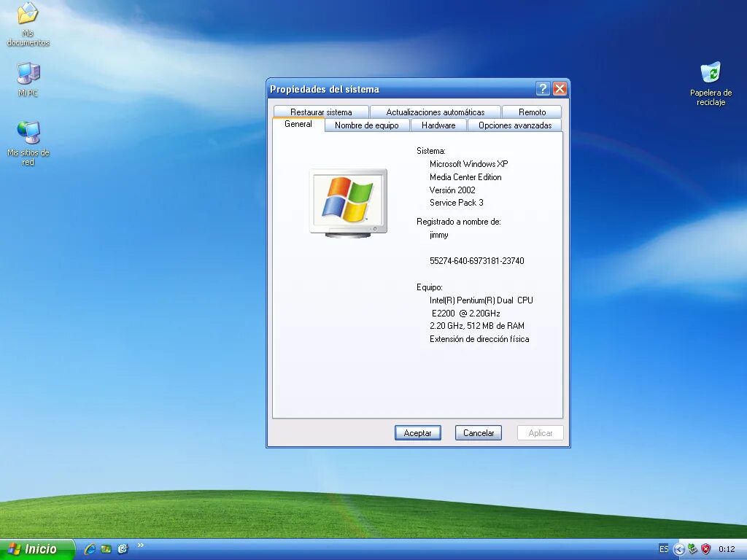Open the Nombre de equipo tab
This screenshot has height=560, width=747.
coord(367,125)
